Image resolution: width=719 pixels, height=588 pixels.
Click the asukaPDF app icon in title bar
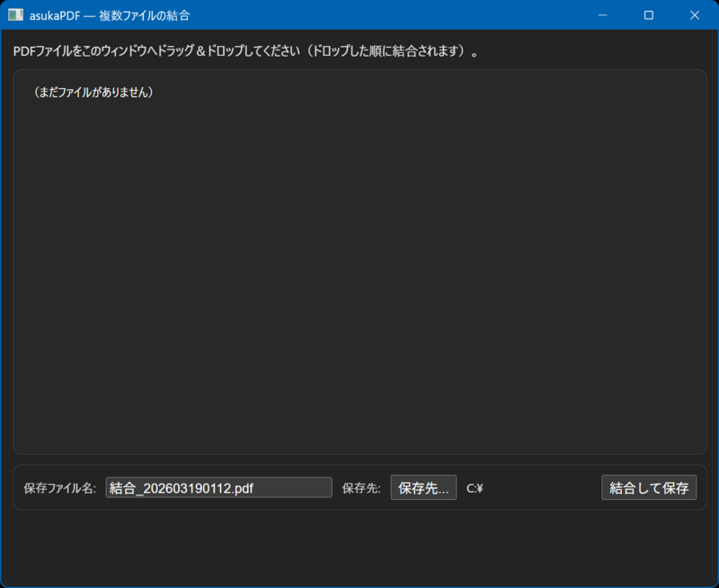click(14, 15)
